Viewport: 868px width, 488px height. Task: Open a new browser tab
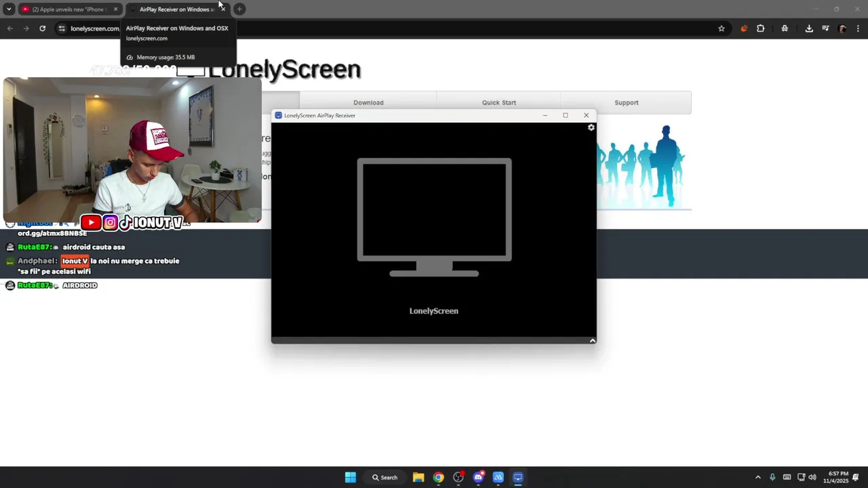(239, 9)
